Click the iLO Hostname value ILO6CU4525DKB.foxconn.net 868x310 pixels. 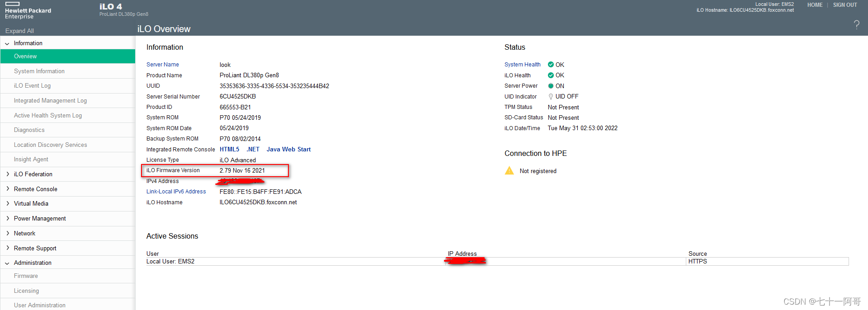(258, 202)
